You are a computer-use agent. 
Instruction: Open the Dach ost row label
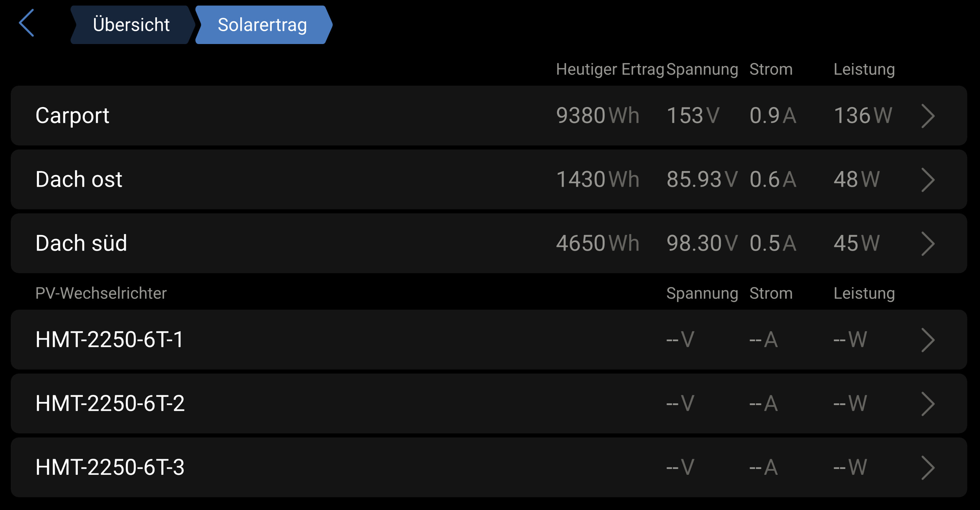coord(79,179)
